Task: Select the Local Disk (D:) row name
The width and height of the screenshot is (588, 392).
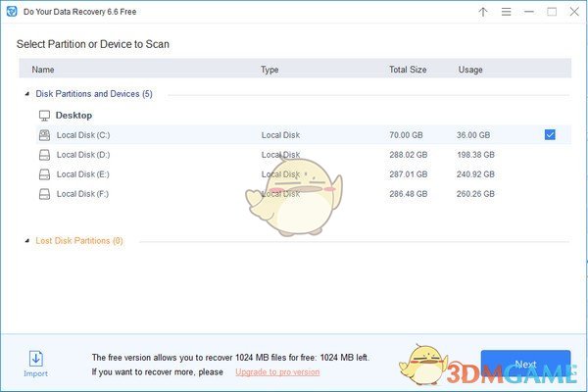Action: (x=83, y=155)
